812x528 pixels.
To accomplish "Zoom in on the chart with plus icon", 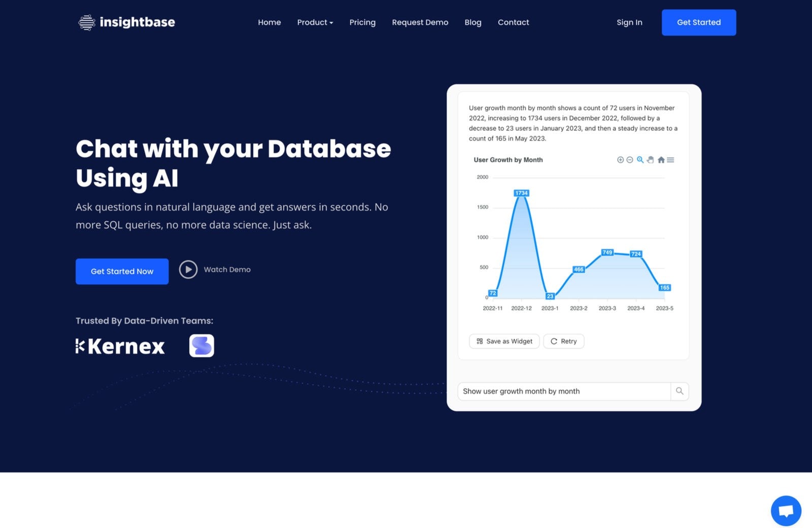I will [x=620, y=160].
